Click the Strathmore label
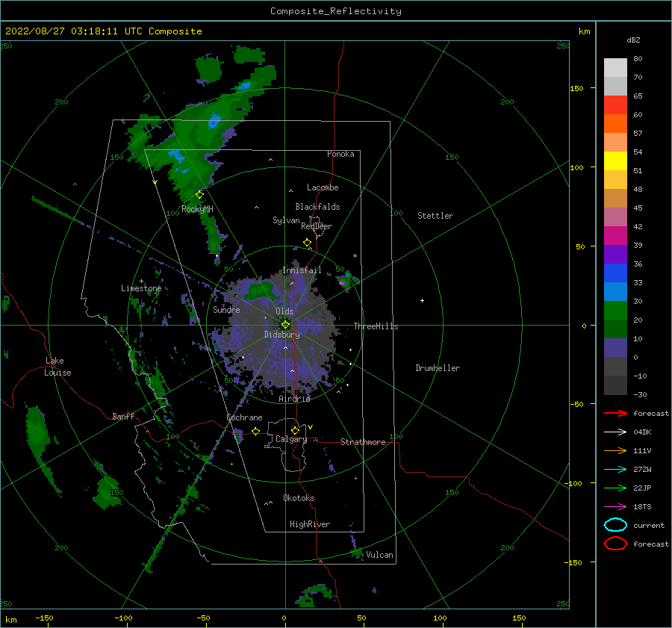This screenshot has height=628, width=672. (x=363, y=442)
